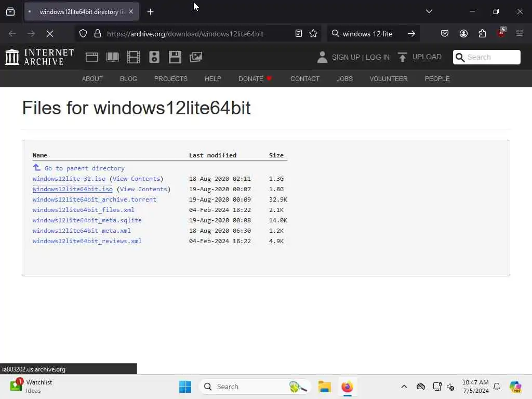The width and height of the screenshot is (532, 399).
Task: Toggle reader view in address bar
Action: [x=299, y=33]
